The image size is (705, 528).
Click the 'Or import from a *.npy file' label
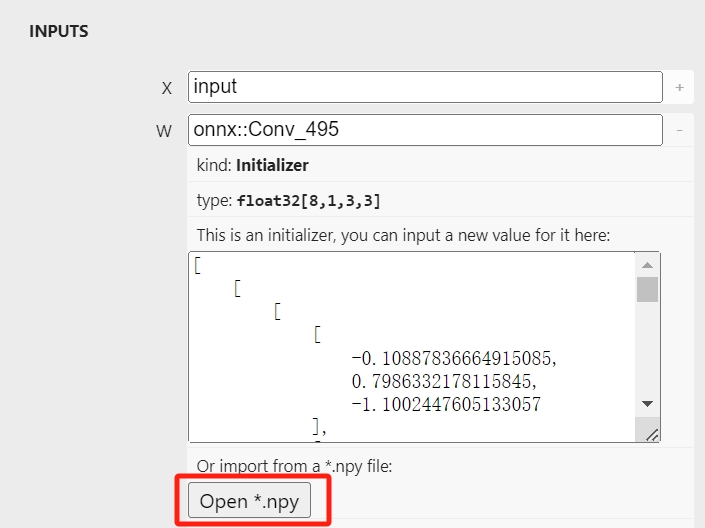[294, 466]
